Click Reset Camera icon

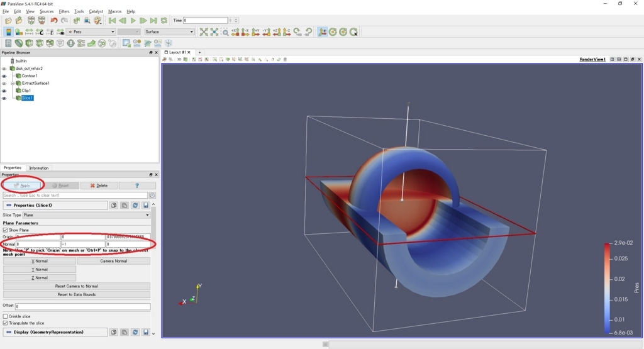(x=204, y=32)
